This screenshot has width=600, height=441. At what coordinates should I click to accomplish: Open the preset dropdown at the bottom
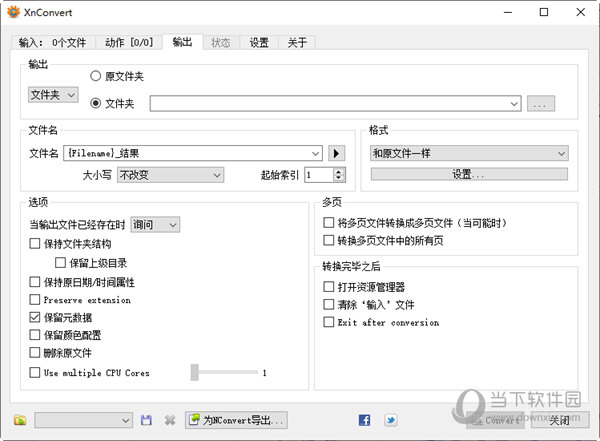coord(83,420)
